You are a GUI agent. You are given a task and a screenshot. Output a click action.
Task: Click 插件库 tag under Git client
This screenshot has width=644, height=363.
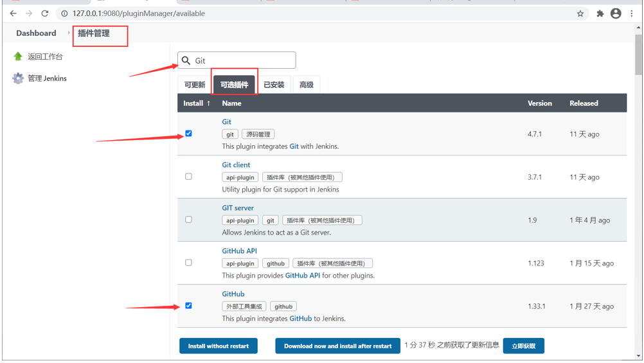[302, 177]
